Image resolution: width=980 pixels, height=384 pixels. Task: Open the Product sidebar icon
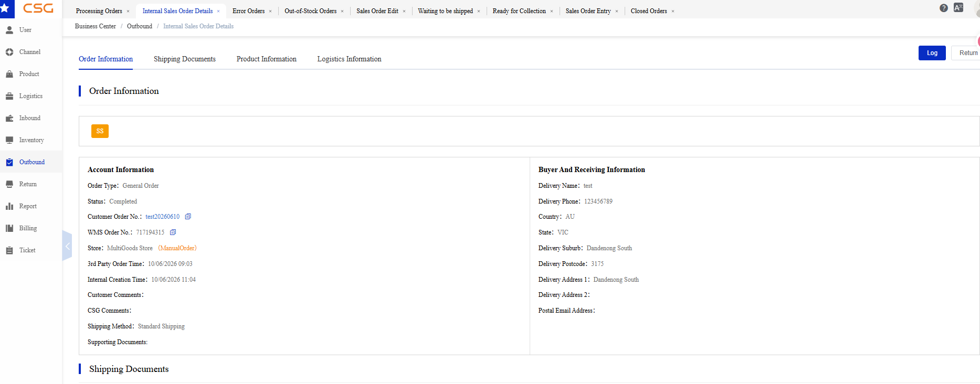9,74
